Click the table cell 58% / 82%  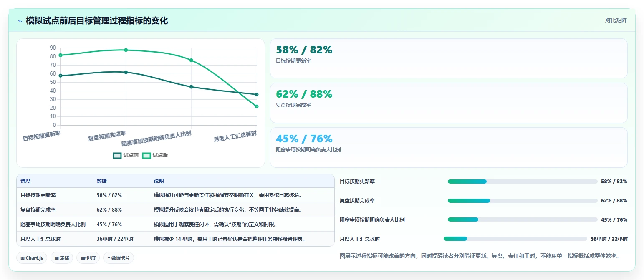point(109,195)
